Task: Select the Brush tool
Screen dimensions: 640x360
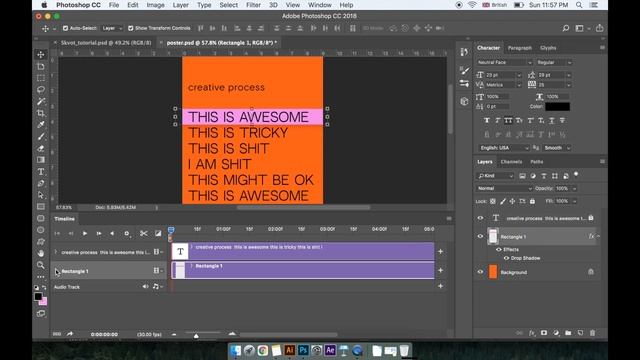Action: [41, 136]
